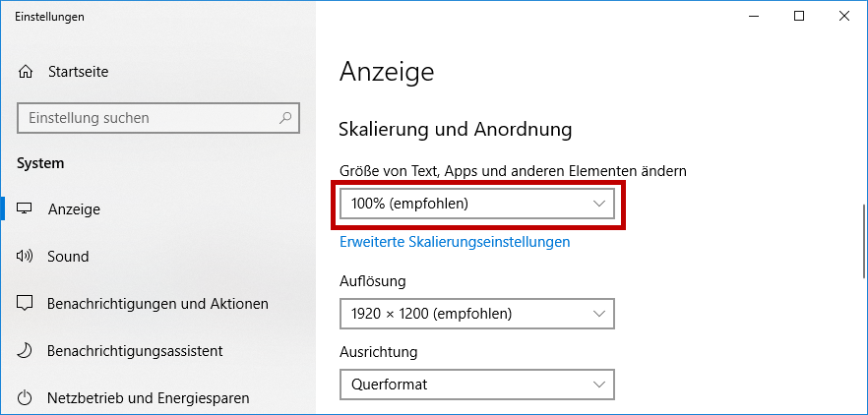Click the Startseite home icon

point(26,72)
